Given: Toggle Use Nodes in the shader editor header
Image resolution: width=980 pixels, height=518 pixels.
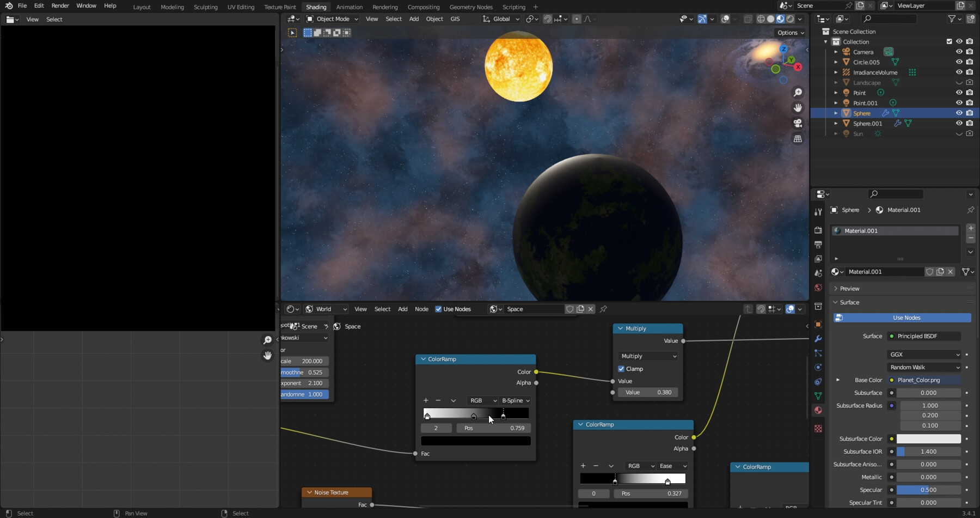Looking at the screenshot, I should pos(439,309).
